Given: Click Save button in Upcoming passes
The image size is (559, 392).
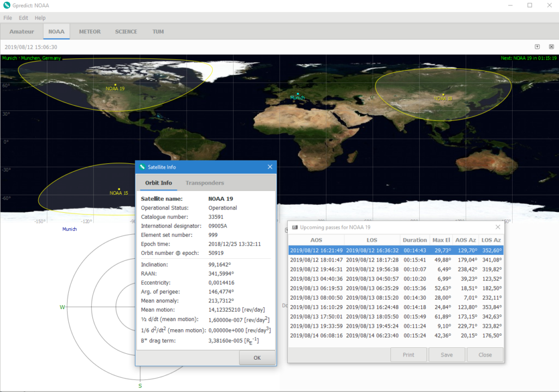Looking at the screenshot, I should point(447,354).
